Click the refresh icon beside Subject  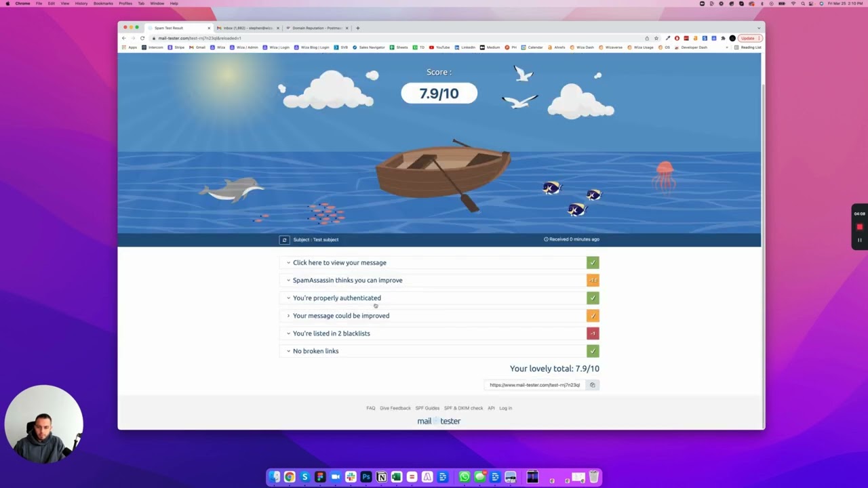[284, 239]
